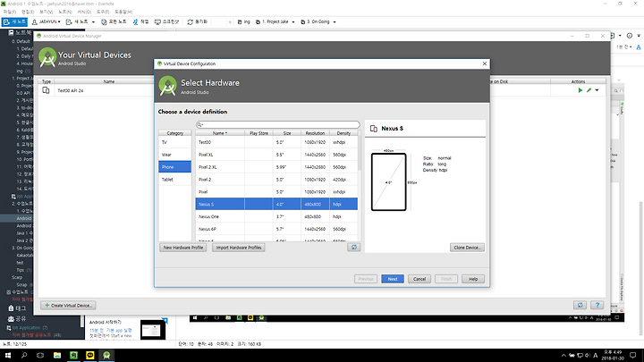644x362 pixels.
Task: Open the JAEHYUN account dropdown in Evernote
Action: point(46,21)
